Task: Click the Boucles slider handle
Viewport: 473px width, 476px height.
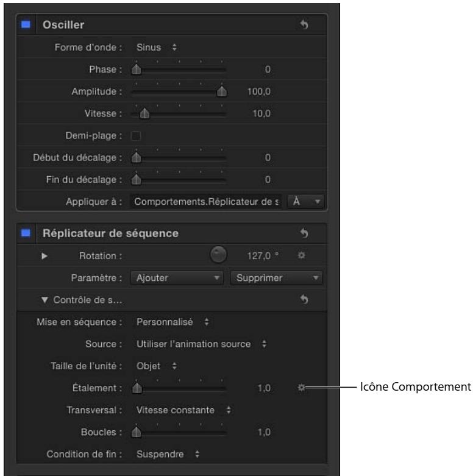Action: point(137,432)
